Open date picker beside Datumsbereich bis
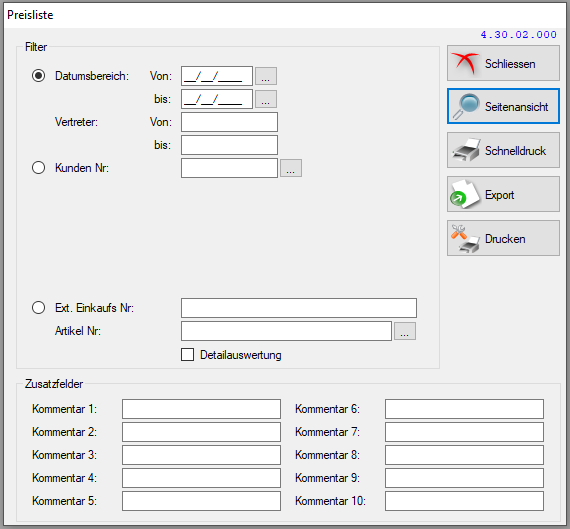Screen dimensions: 570x529 pyautogui.click(x=266, y=99)
